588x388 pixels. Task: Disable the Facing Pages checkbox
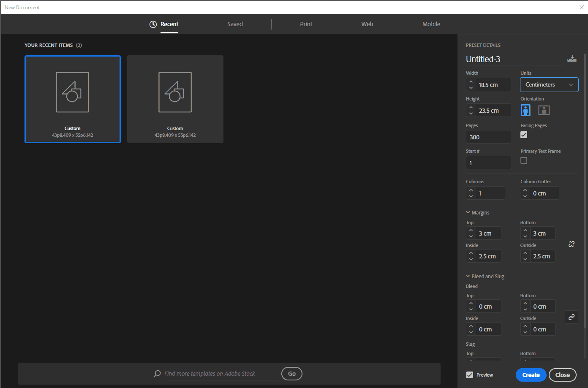pos(524,135)
